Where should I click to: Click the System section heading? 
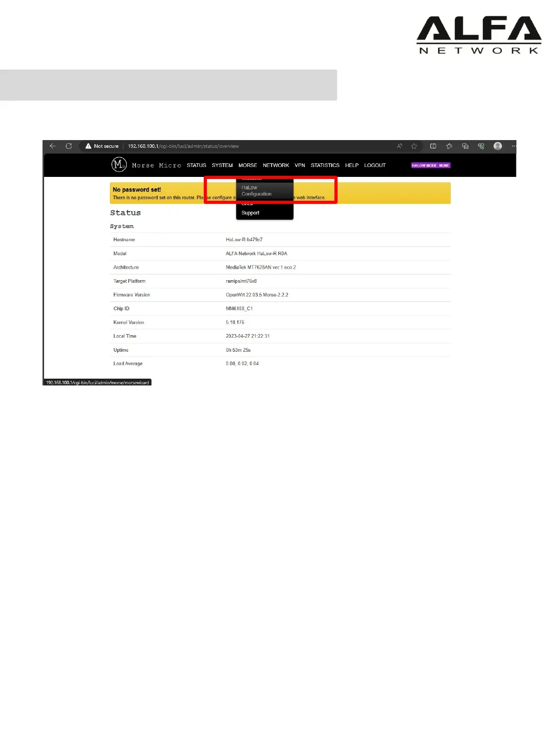122,226
